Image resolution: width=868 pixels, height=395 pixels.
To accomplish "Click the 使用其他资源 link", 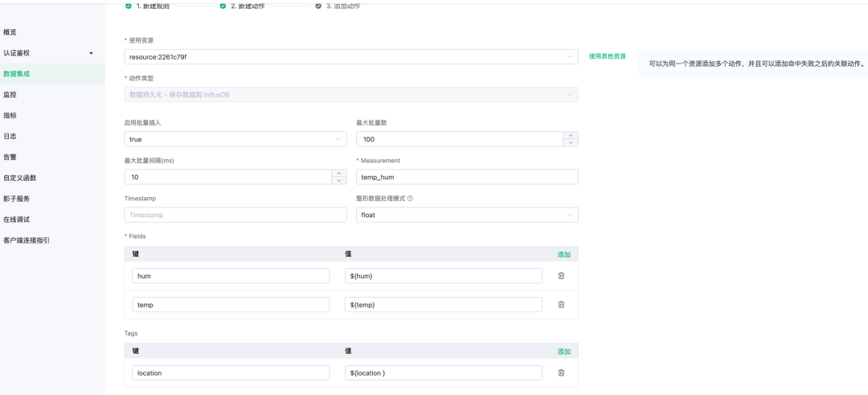I will [607, 56].
